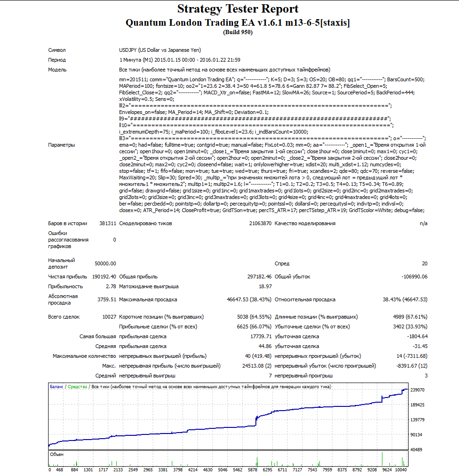The image size is (459, 476).
Task: Select USDJPY symbol description text
Action: (160, 50)
